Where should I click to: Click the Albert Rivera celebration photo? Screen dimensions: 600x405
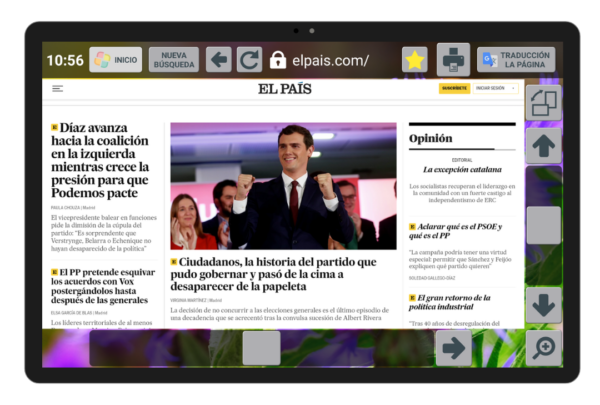[x=283, y=186]
